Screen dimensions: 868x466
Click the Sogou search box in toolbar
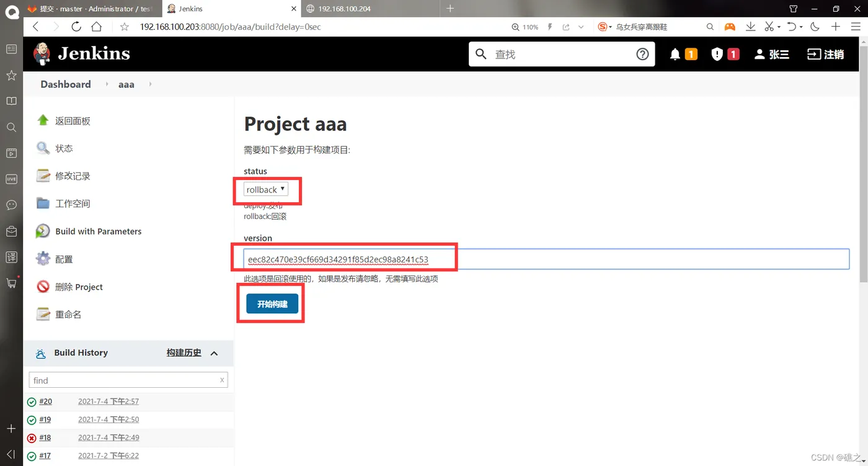pos(656,27)
